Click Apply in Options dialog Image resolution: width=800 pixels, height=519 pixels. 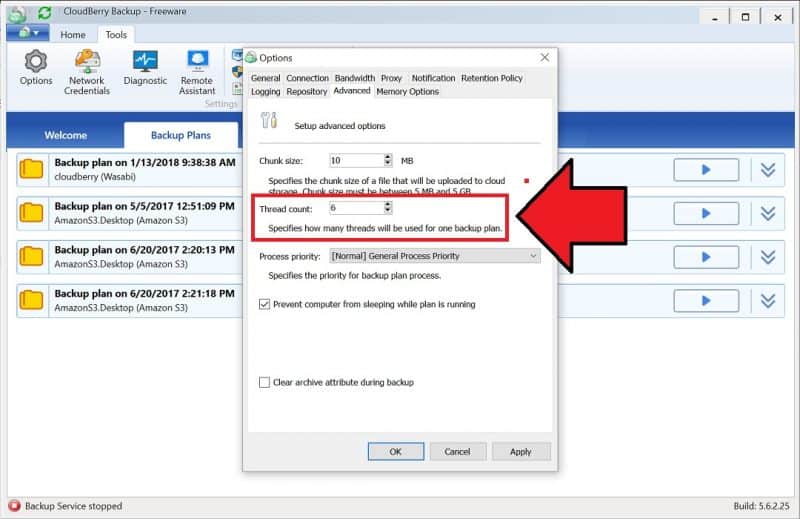pos(520,452)
